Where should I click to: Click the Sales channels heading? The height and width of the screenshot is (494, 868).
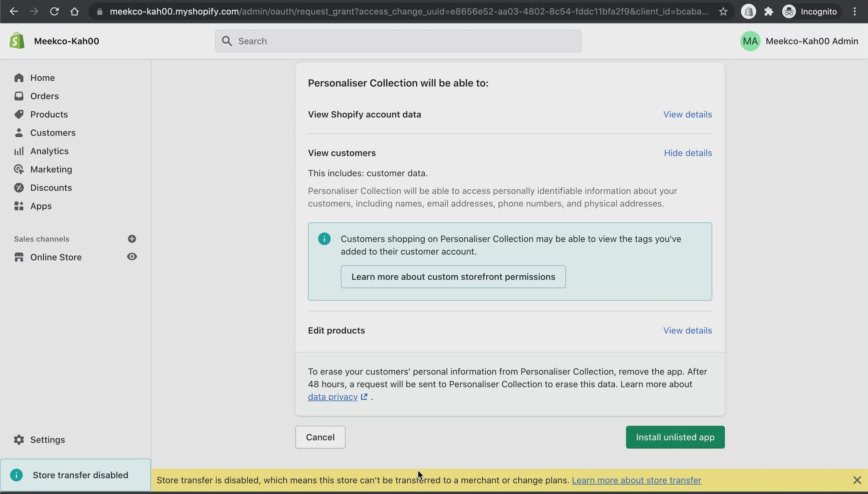[42, 239]
